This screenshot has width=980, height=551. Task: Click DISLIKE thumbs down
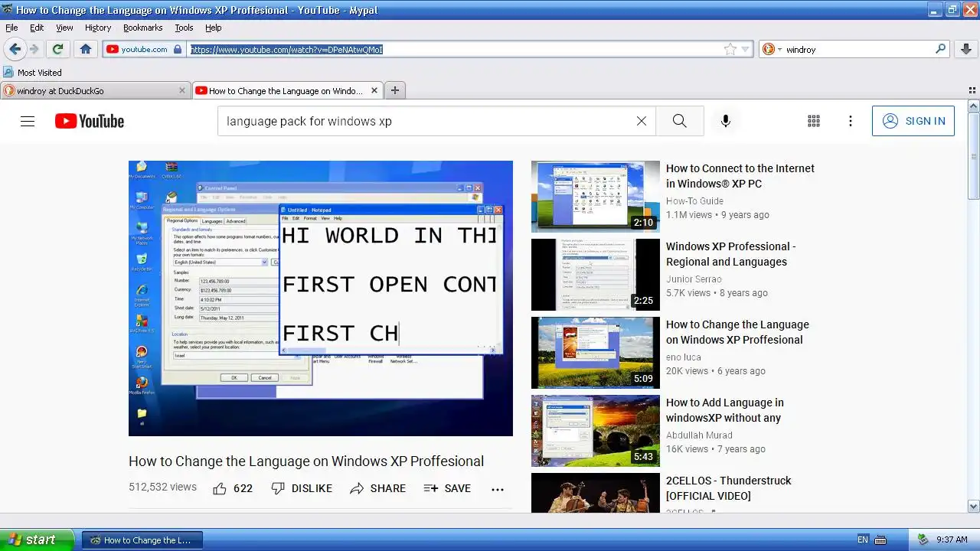[302, 488]
